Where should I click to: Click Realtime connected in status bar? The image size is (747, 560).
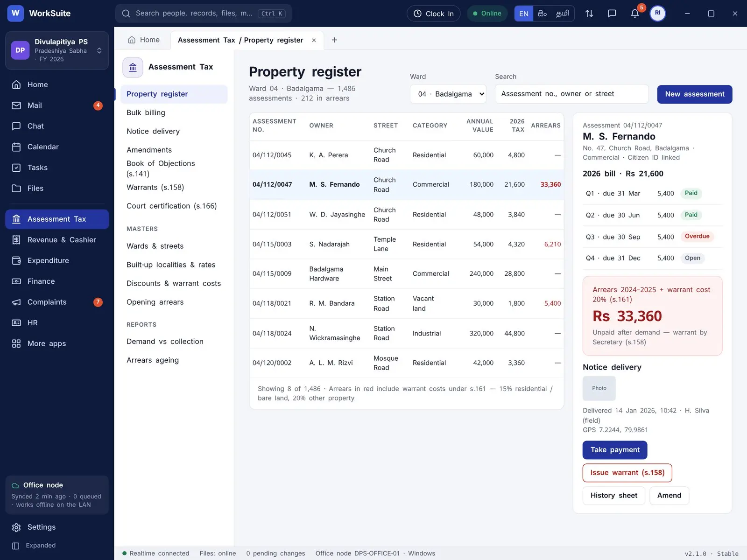pyautogui.click(x=156, y=553)
